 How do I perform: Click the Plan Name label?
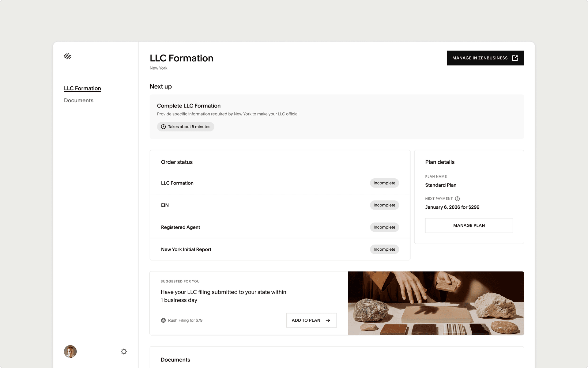(436, 176)
